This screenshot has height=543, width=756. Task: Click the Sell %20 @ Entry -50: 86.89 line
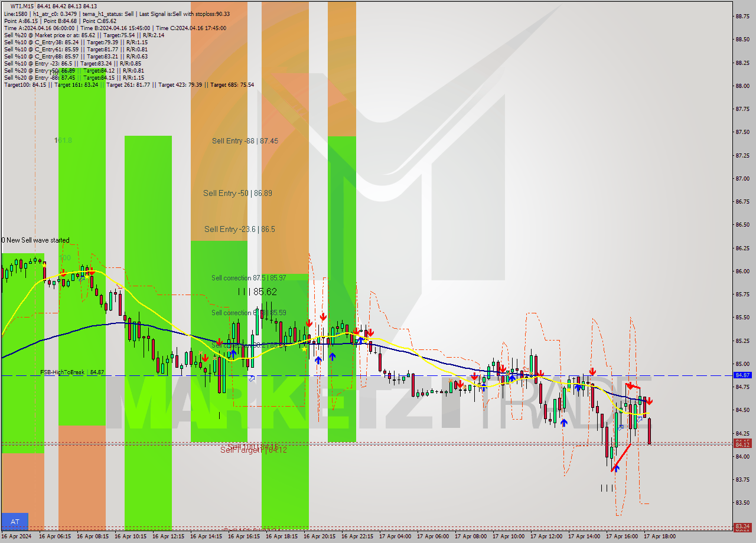tap(74, 70)
